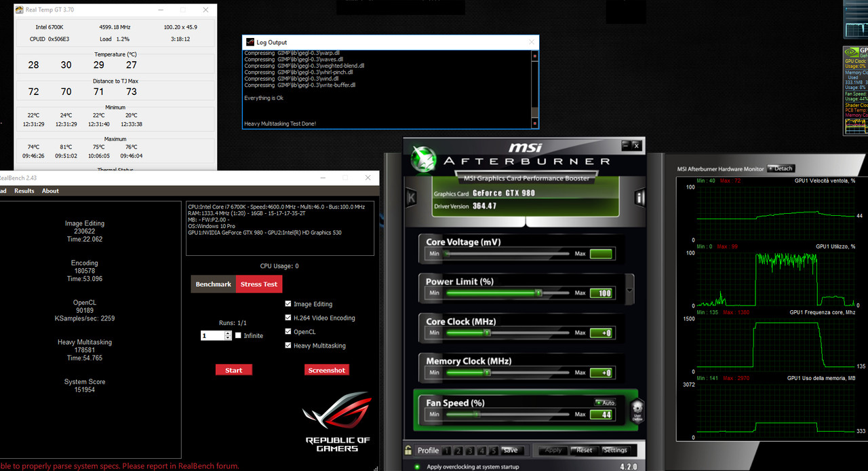This screenshot has width=868, height=471.
Task: Click the runs number input field
Action: tap(212, 335)
